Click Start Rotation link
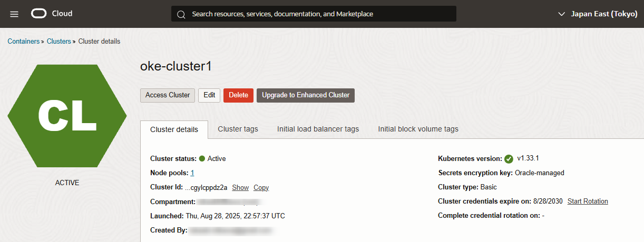Image resolution: width=644 pixels, height=242 pixels. pos(588,201)
